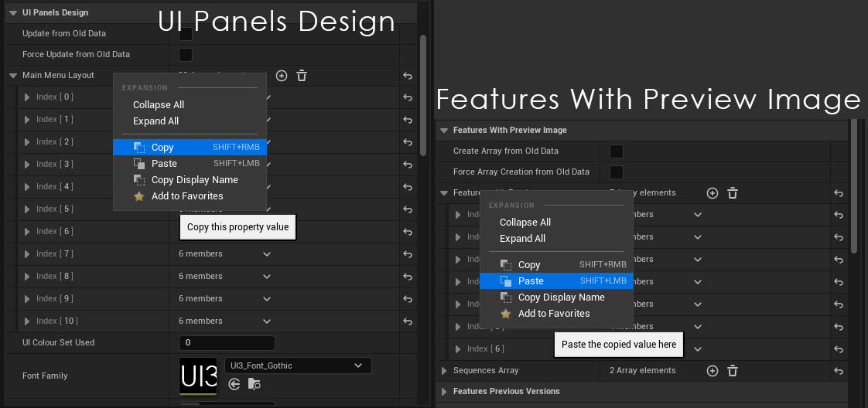
Task: Select Paste in left context menu
Action: point(190,164)
